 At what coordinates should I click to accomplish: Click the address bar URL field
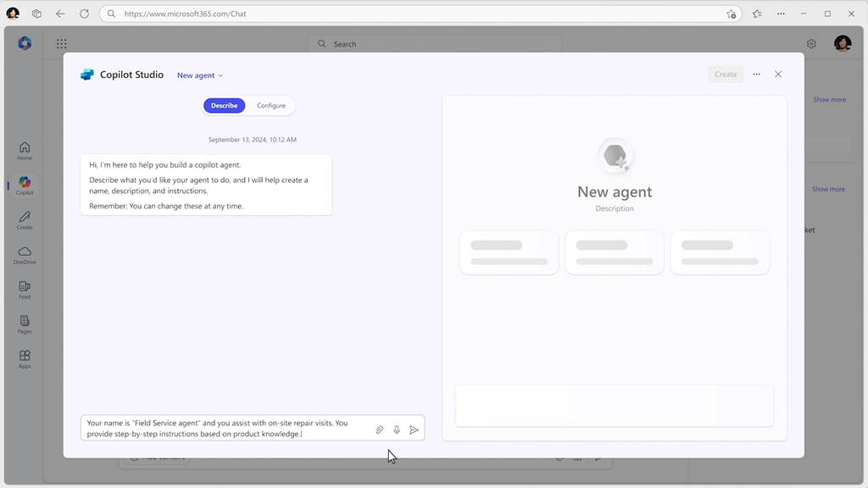[x=420, y=14]
